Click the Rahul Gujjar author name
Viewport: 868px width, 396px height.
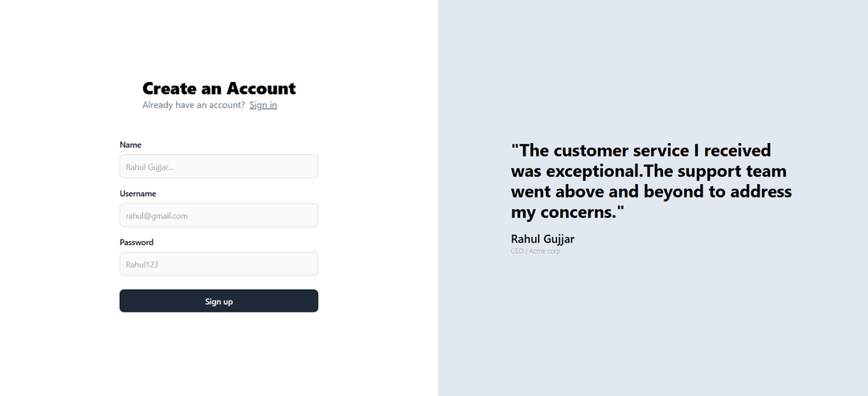pyautogui.click(x=542, y=239)
